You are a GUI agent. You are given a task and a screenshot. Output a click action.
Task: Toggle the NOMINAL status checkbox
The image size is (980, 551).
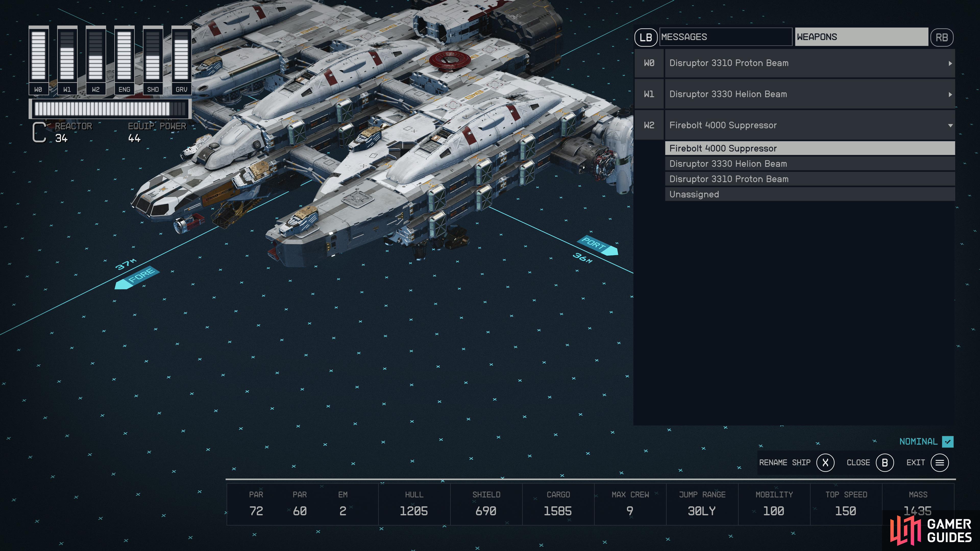[x=948, y=442]
